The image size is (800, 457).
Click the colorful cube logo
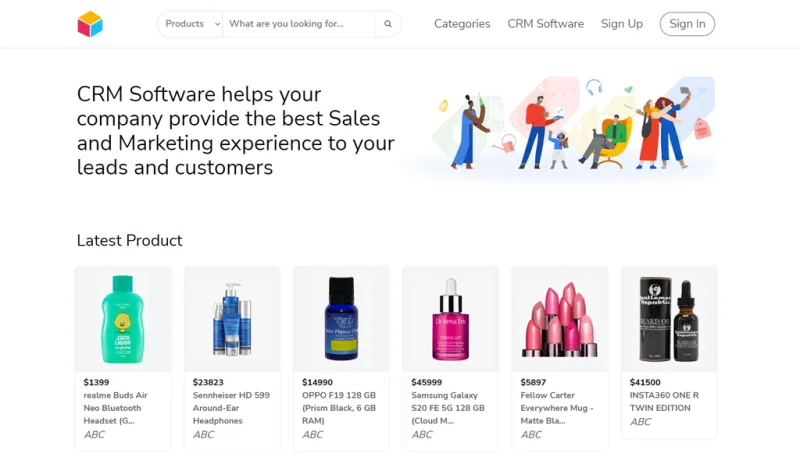click(x=90, y=24)
